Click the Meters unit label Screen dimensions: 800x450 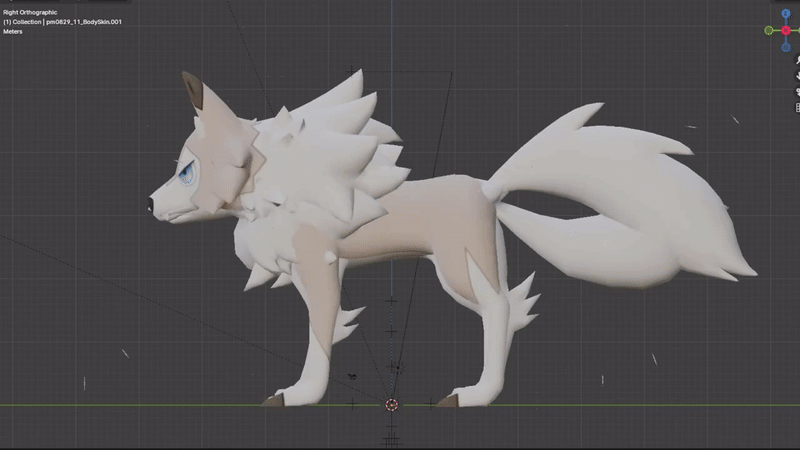(14, 31)
